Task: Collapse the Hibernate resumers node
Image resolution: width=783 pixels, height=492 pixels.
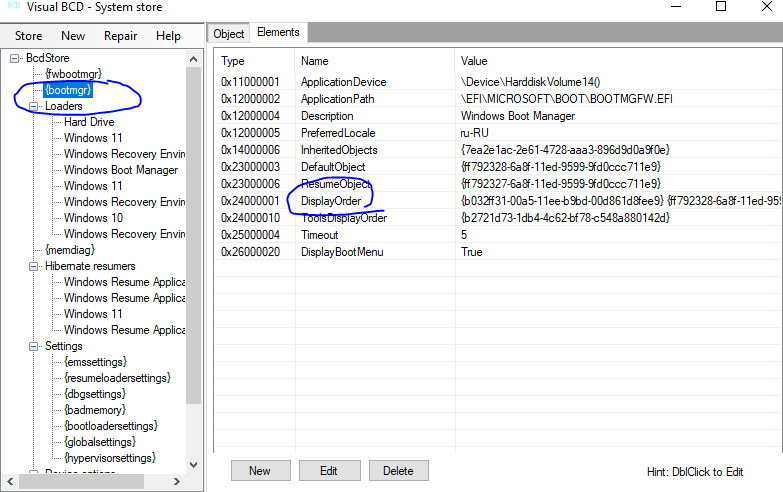Action: click(x=33, y=266)
